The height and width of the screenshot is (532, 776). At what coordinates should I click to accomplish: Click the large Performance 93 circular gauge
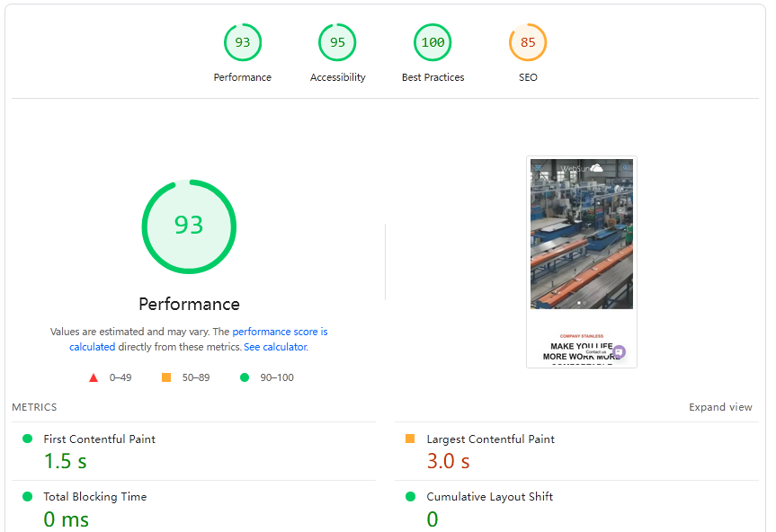tap(189, 226)
